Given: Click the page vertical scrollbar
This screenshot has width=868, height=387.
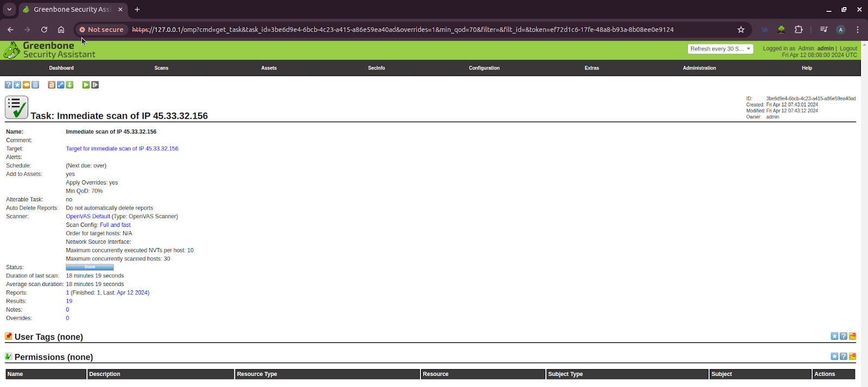Looking at the screenshot, I should [864, 214].
